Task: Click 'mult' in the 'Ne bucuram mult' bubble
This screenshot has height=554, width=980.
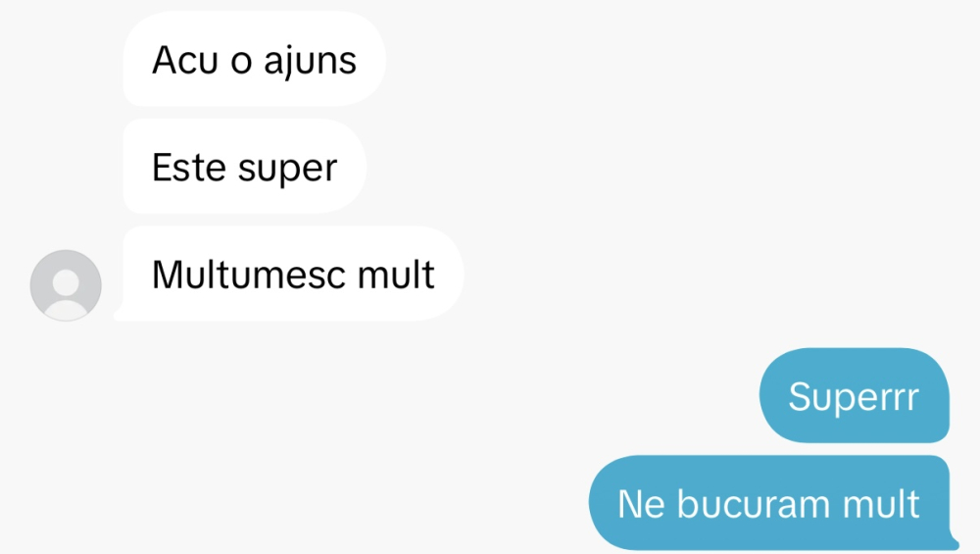Action: pos(881,504)
